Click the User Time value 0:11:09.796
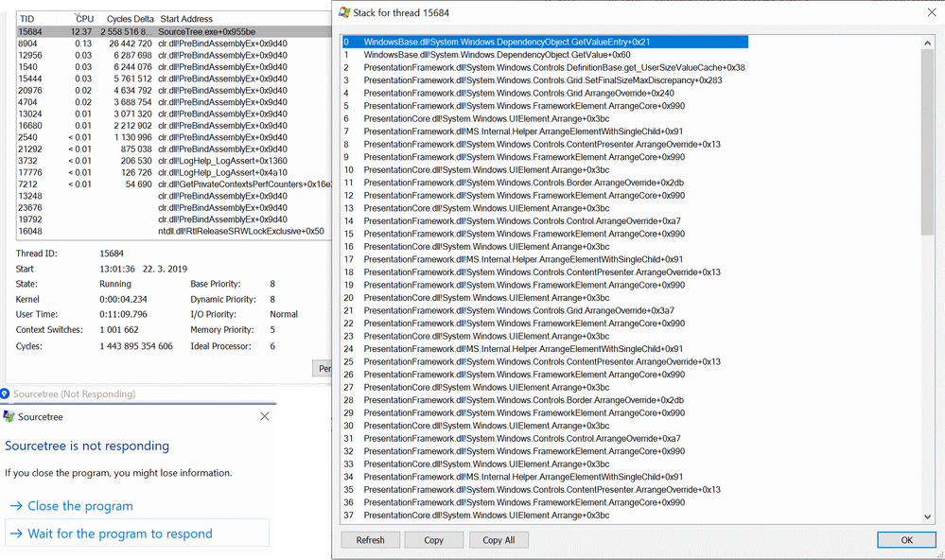 click(123, 314)
